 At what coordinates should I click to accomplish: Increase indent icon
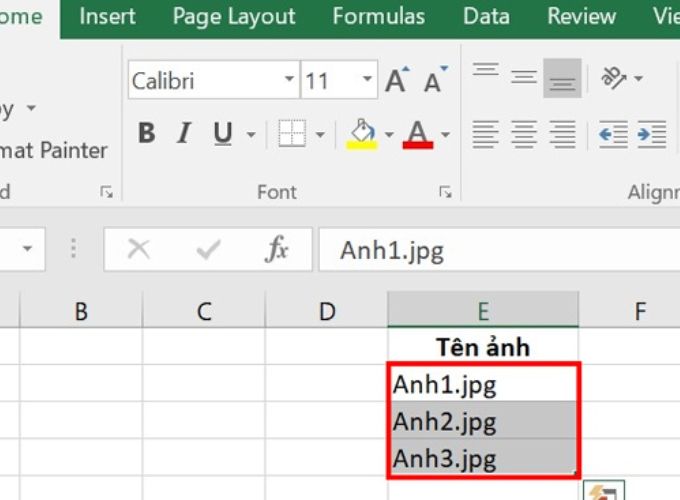[x=652, y=134]
